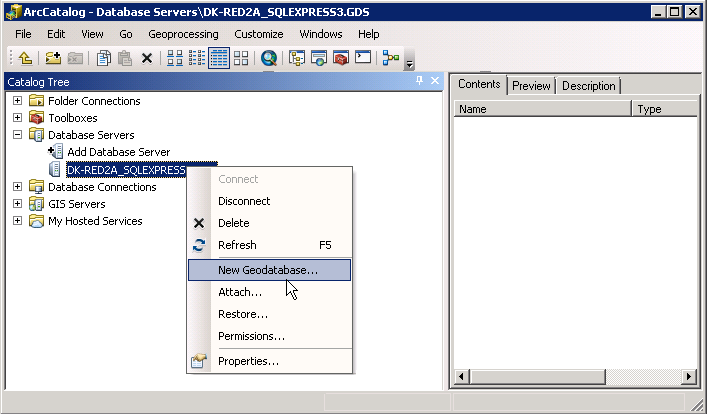Open the Go menu
The image size is (707, 414).
[126, 34]
